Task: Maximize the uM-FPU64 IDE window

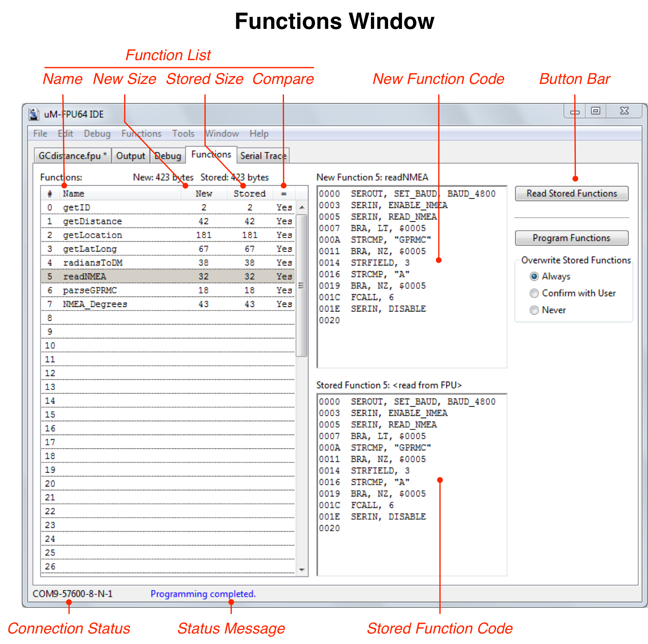Action: [x=596, y=111]
